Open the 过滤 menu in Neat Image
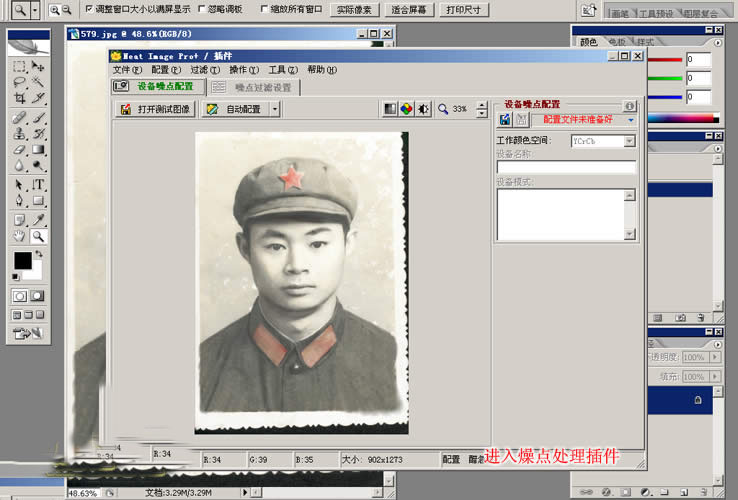 point(199,70)
